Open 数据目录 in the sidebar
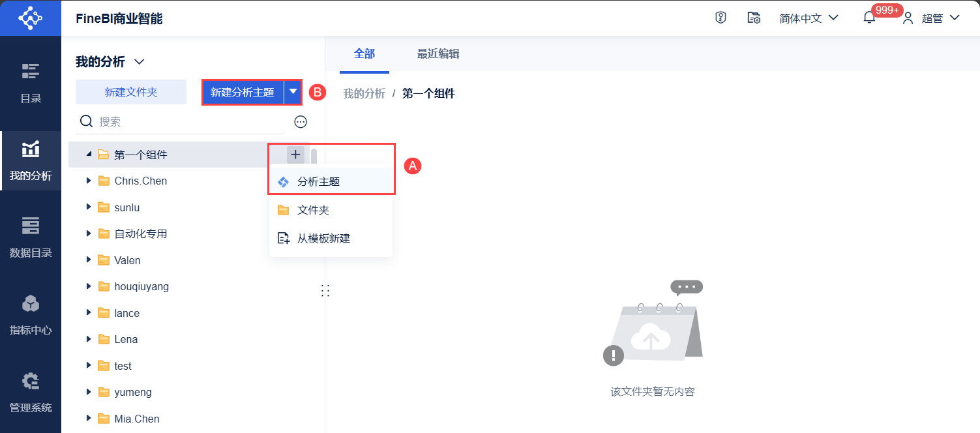 [31, 237]
